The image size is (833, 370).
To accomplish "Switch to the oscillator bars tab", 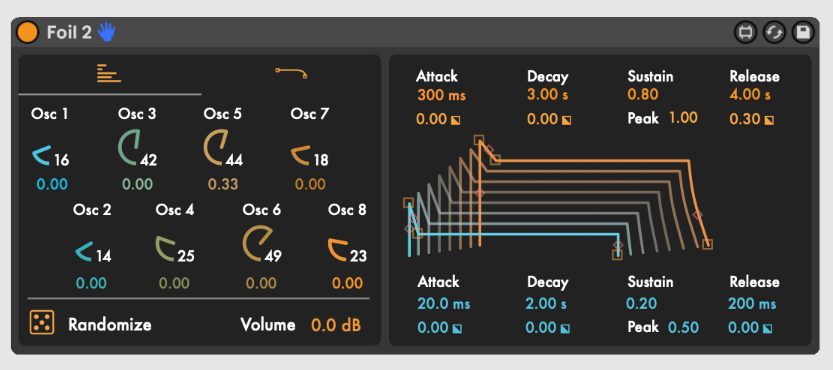I will point(109,74).
